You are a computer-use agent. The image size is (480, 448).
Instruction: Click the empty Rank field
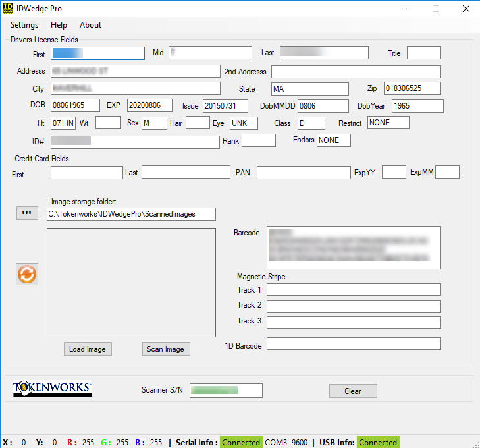tap(259, 140)
